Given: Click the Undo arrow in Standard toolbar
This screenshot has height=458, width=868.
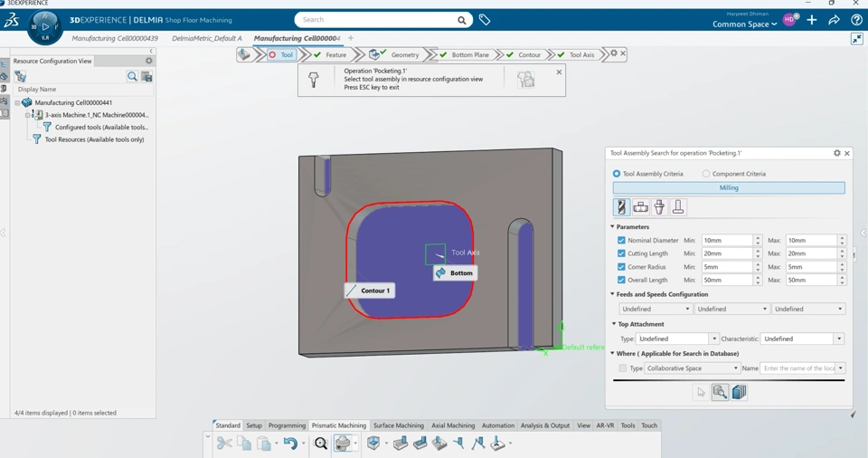Looking at the screenshot, I should 289,444.
